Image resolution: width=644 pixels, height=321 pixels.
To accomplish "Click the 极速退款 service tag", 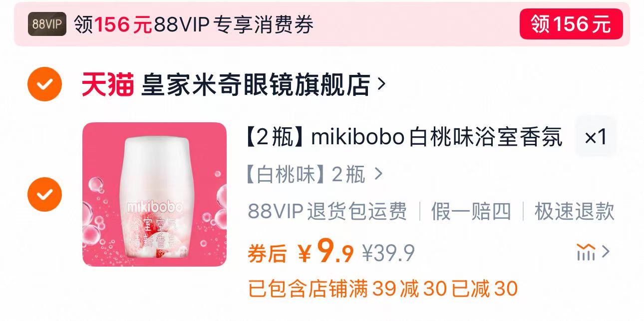I will coord(574,212).
